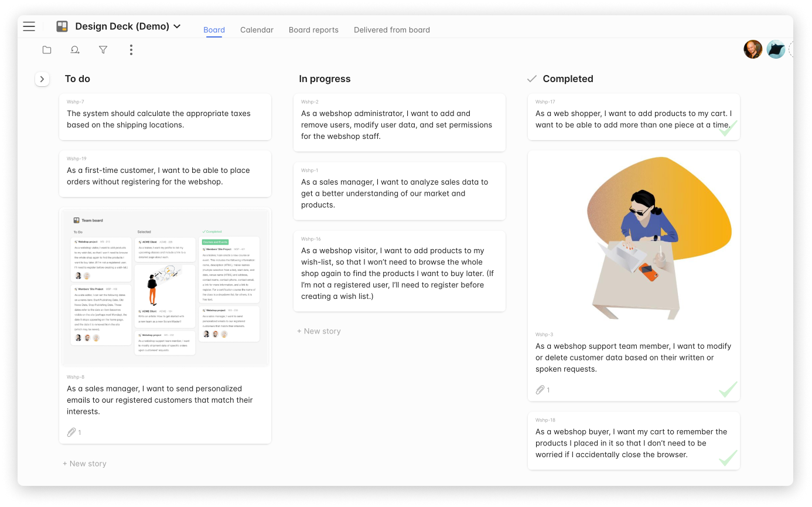Click the Design Deck board logo icon
Screen dimensions: 812x507
point(62,26)
